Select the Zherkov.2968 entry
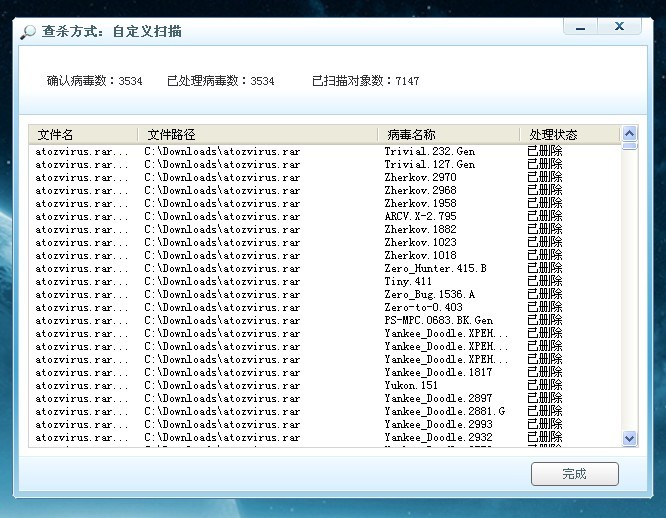This screenshot has width=666, height=518. tap(325, 190)
